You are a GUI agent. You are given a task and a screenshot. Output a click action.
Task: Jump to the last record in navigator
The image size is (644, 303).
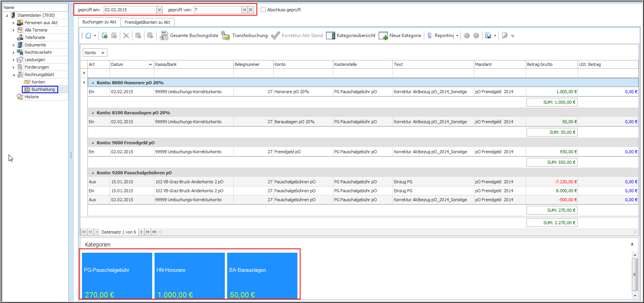tap(155, 232)
